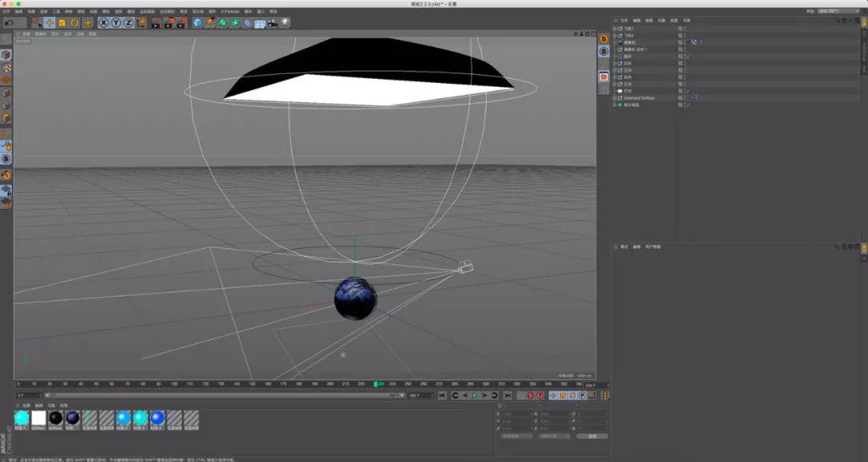Click the camera object icon in toolbar

coord(272,22)
